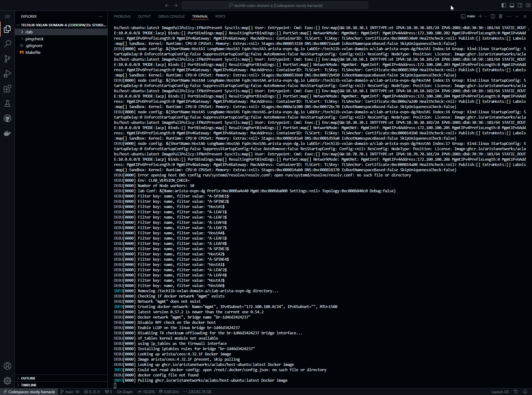Open the hamburger application menu

(x=7, y=16)
